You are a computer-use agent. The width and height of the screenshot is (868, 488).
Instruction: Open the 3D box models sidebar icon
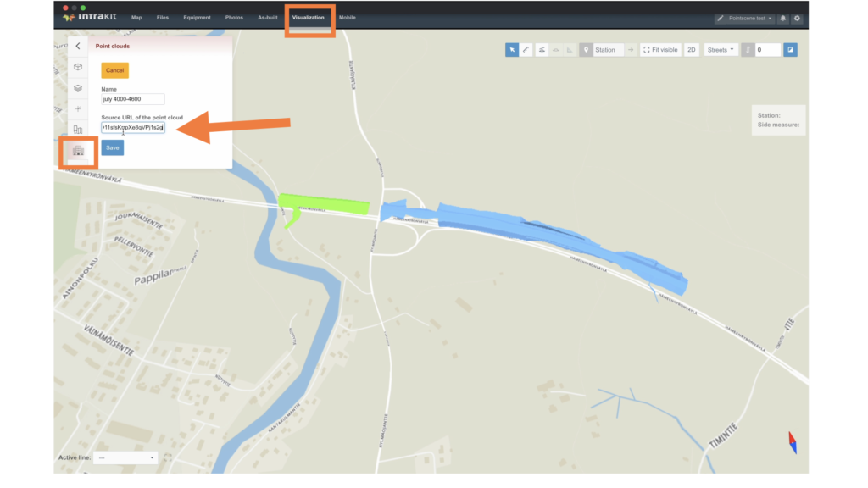point(78,67)
